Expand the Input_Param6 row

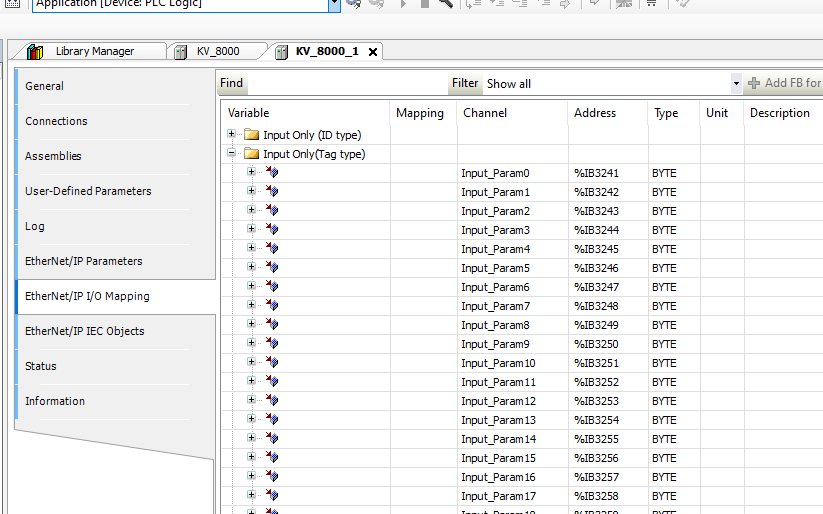(251, 285)
